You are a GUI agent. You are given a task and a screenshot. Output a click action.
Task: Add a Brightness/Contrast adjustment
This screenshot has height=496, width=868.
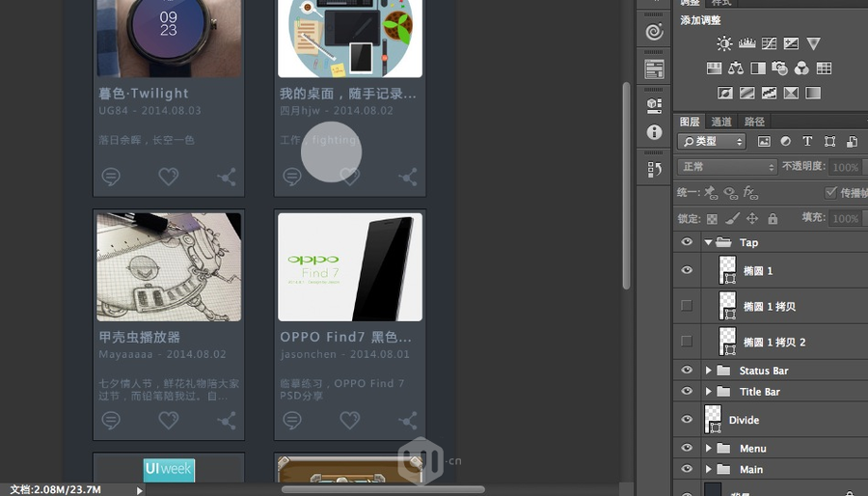(724, 43)
